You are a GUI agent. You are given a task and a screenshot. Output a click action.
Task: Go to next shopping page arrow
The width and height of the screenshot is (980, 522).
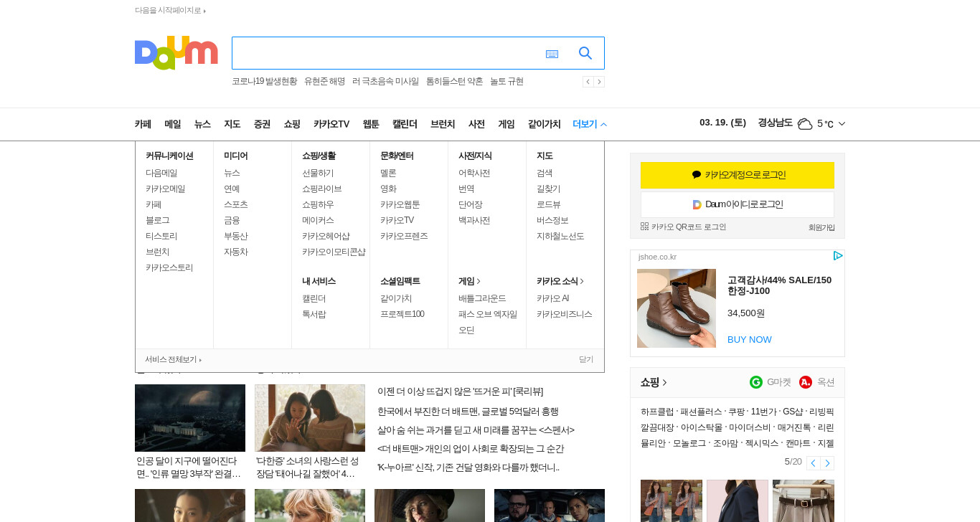click(827, 462)
